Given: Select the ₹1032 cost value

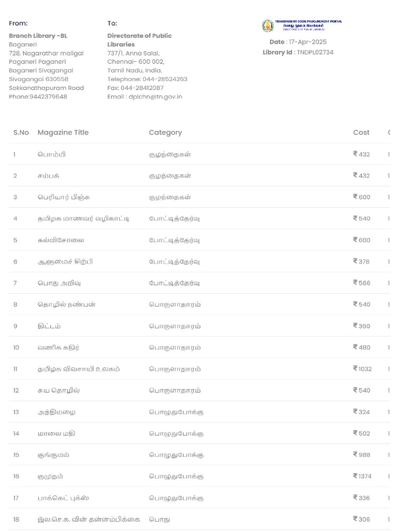Looking at the screenshot, I should [x=362, y=369].
